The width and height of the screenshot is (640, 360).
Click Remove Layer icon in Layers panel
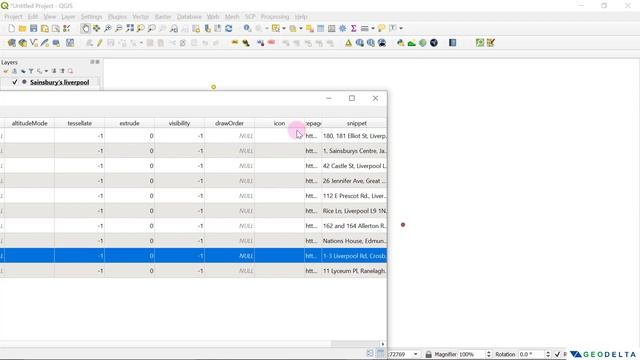[x=70, y=71]
